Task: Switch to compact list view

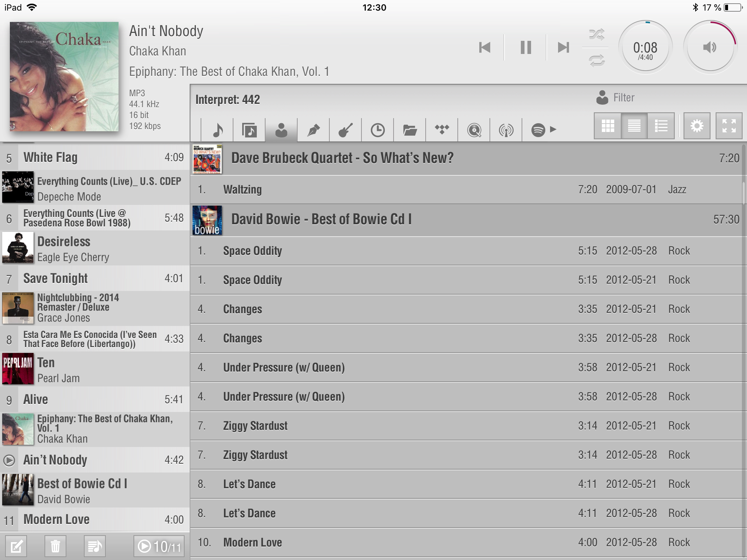Action: pyautogui.click(x=634, y=126)
